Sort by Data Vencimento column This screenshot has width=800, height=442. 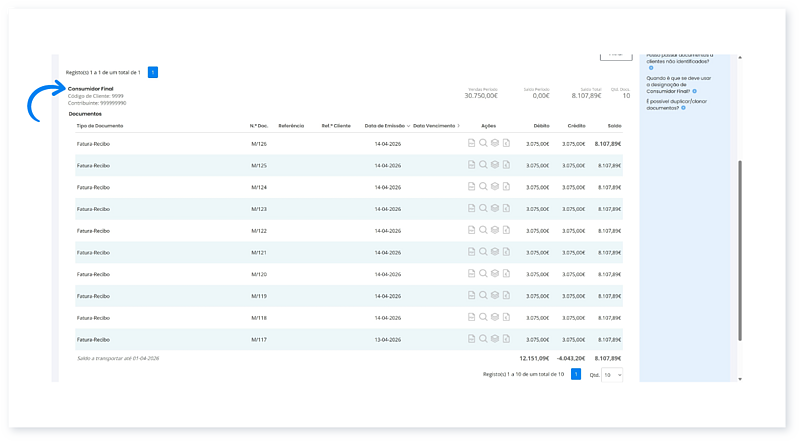coord(435,126)
